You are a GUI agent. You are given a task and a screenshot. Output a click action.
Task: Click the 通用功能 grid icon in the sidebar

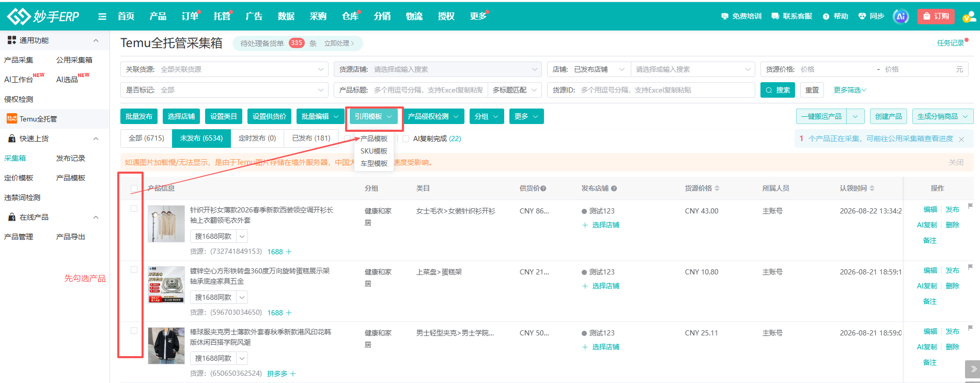(12, 40)
